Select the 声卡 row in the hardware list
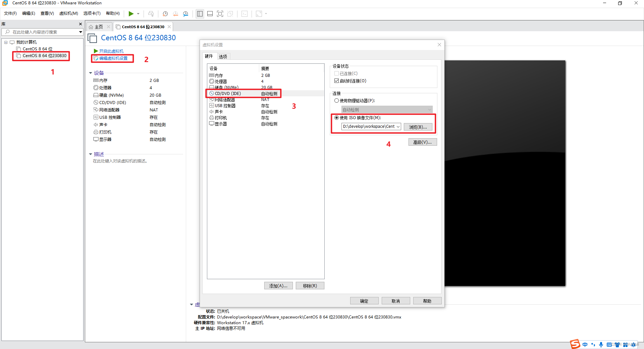644x349 pixels. point(266,112)
